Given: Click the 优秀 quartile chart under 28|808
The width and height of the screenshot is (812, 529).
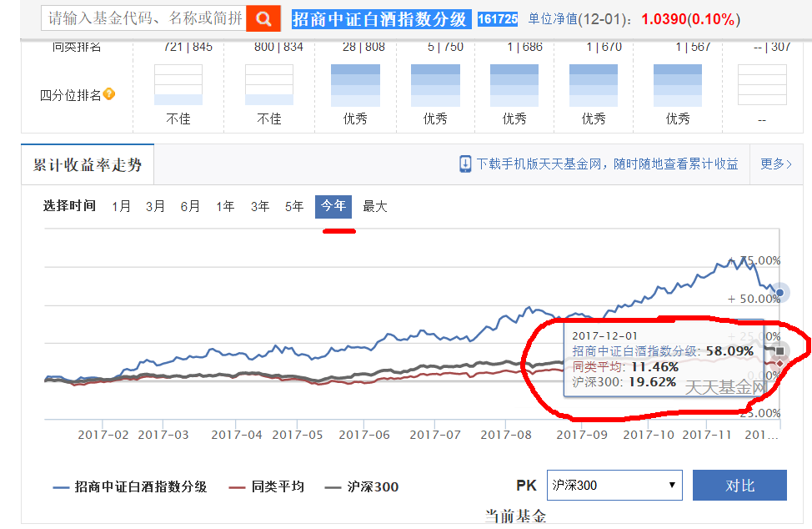Looking at the screenshot, I should [353, 86].
